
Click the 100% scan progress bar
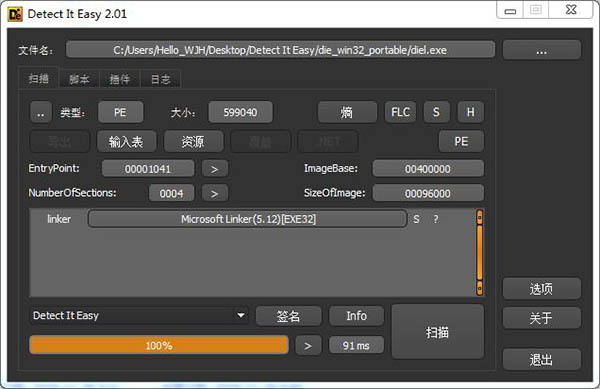159,345
